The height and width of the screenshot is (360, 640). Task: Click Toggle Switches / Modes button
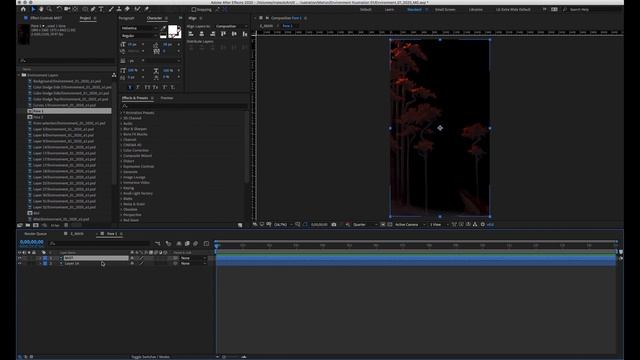click(x=150, y=357)
